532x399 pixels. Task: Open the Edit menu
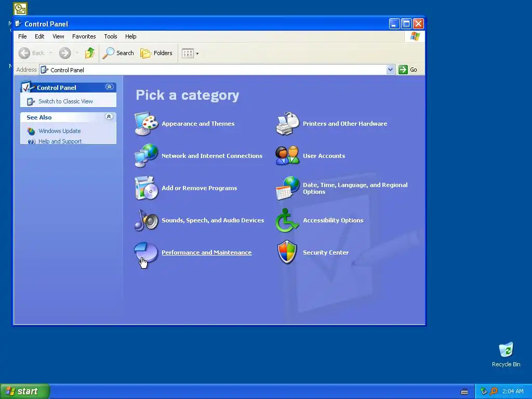click(x=39, y=36)
